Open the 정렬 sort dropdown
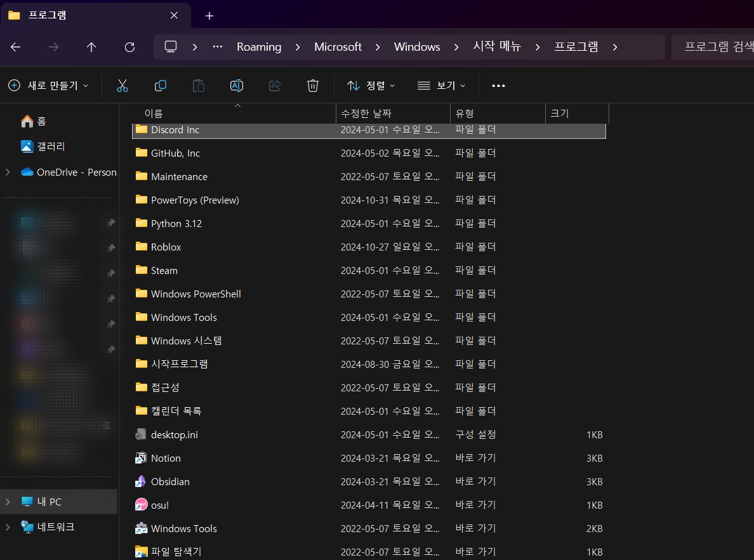The image size is (754, 560). pyautogui.click(x=371, y=86)
